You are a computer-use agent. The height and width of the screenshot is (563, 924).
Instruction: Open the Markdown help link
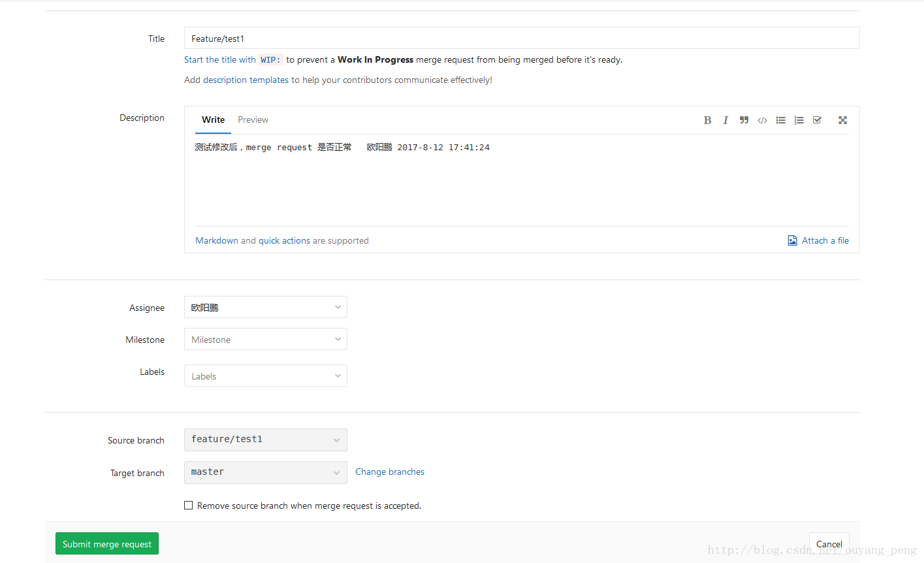[217, 240]
